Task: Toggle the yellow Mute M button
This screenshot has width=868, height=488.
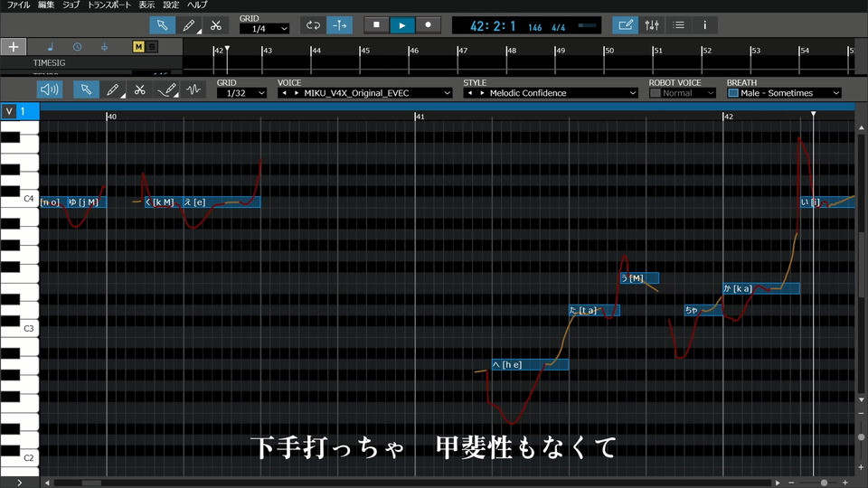Action: pyautogui.click(x=138, y=47)
